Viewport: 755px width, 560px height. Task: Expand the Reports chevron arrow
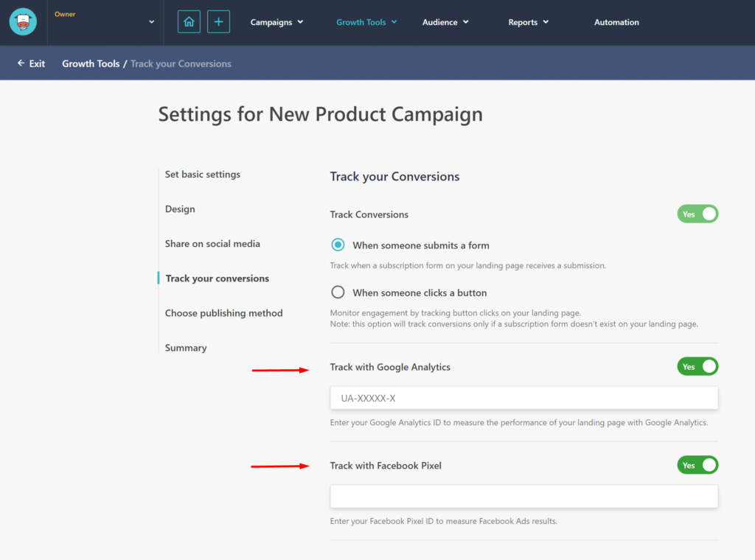click(546, 22)
